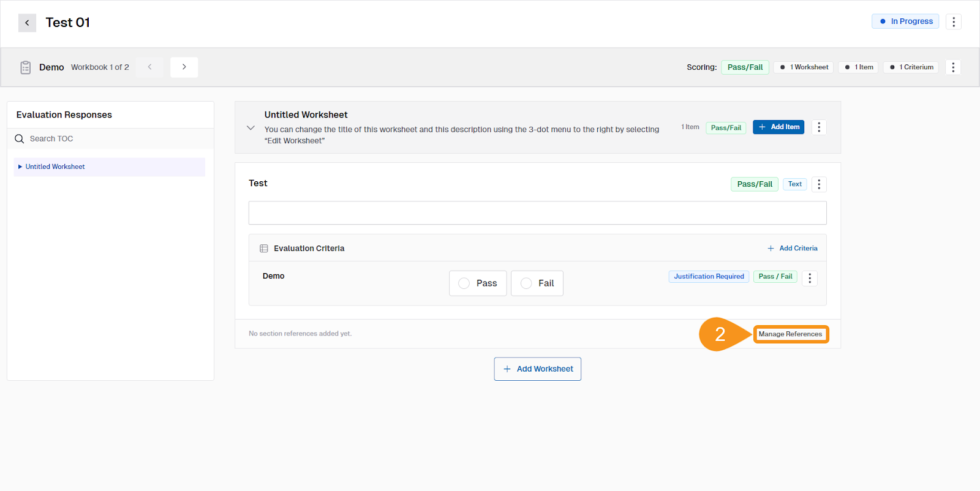The image size is (980, 491).
Task: Open the Demo criterion three-dot menu
Action: coord(809,279)
